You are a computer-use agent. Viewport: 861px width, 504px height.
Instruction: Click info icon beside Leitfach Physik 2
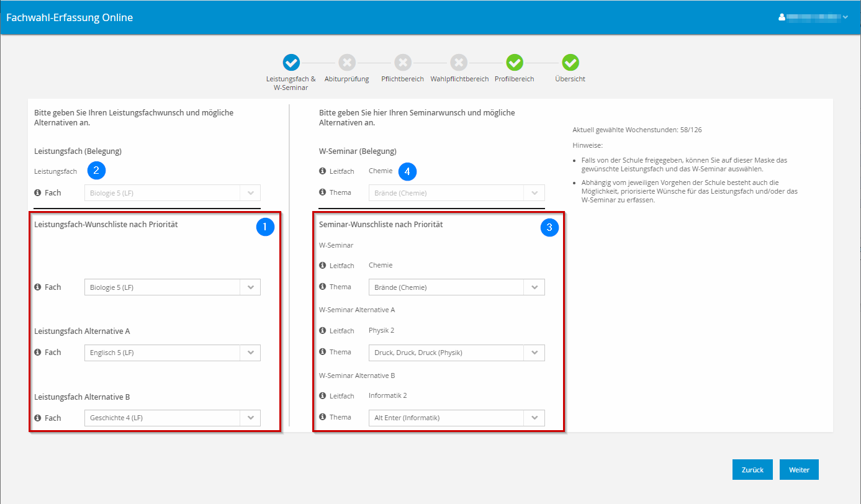point(322,330)
